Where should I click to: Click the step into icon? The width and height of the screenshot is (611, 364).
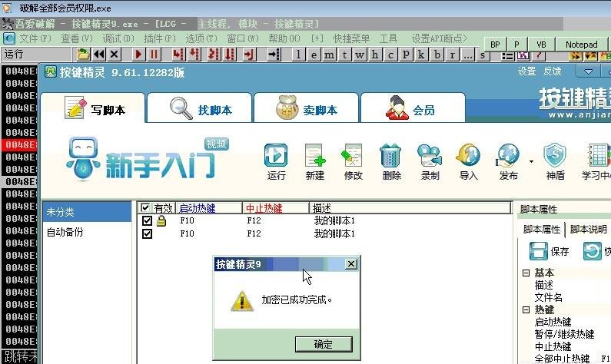(178, 54)
